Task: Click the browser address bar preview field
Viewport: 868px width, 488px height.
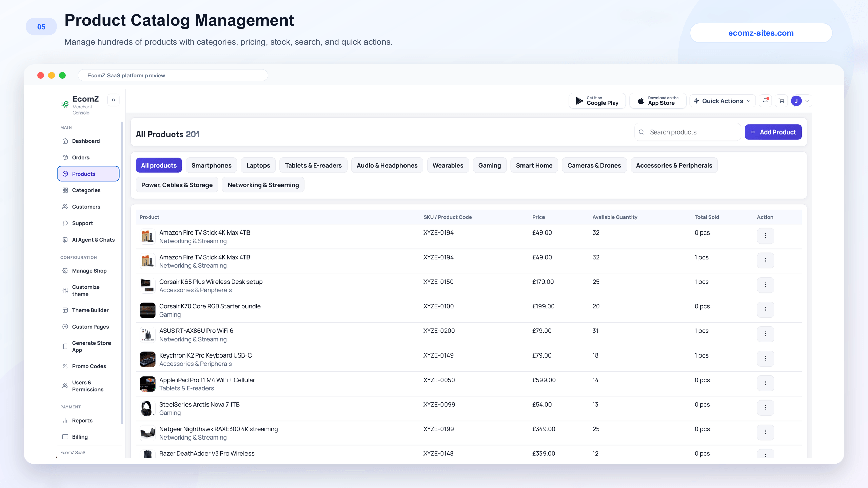Action: pos(173,75)
